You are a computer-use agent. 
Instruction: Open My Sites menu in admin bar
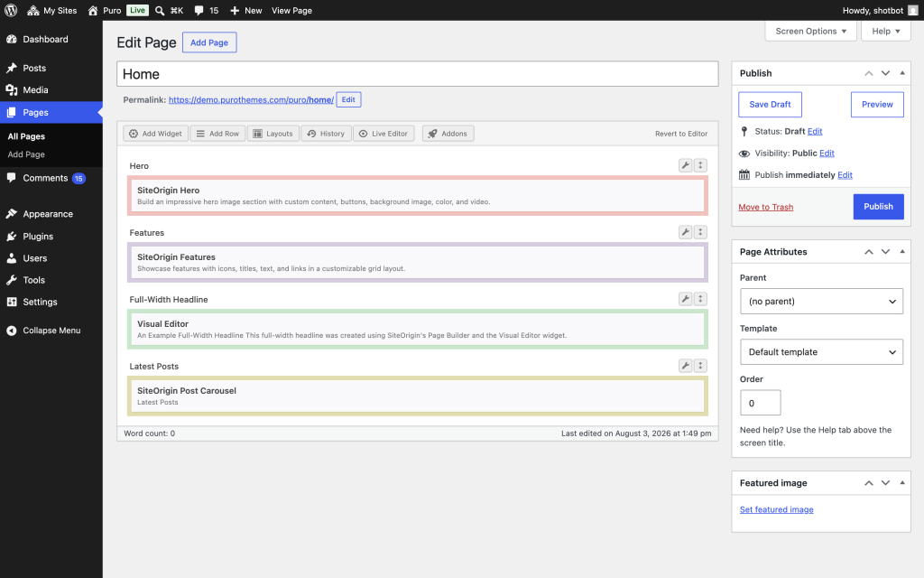tap(51, 10)
